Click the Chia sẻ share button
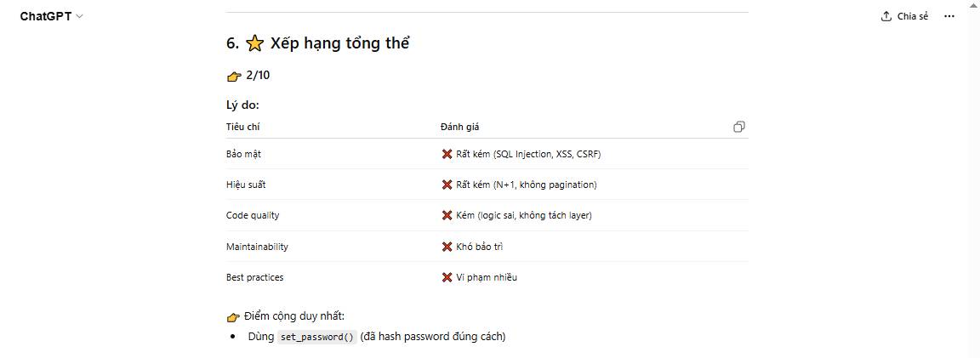This screenshot has height=358, width=980. [x=904, y=16]
